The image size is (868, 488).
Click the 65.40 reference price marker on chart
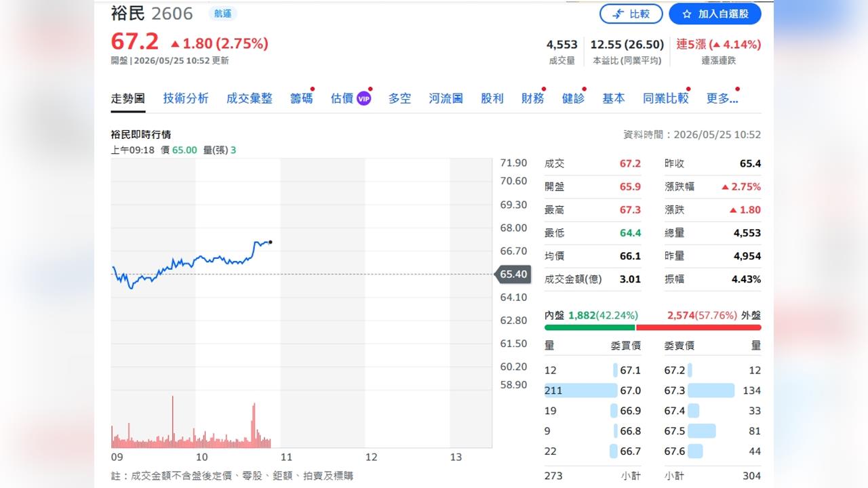pyautogui.click(x=513, y=274)
